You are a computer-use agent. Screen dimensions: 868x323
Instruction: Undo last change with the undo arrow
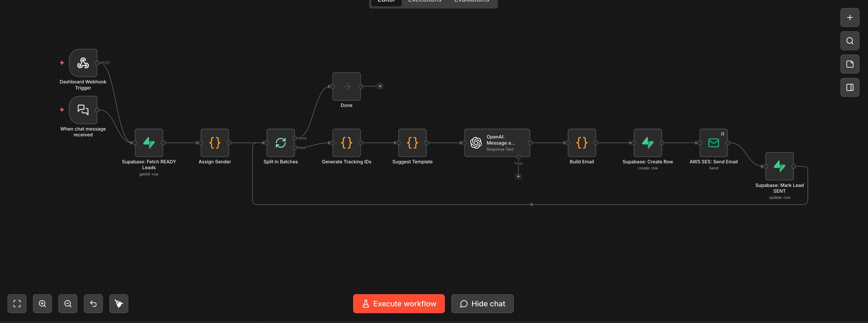pos(93,303)
